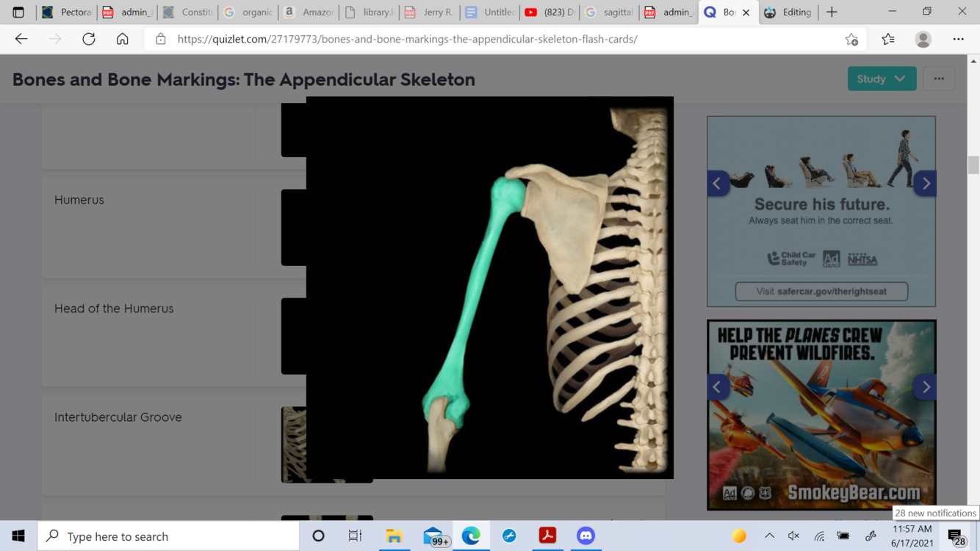
Task: Open the Quizlet more options menu
Action: click(939, 79)
